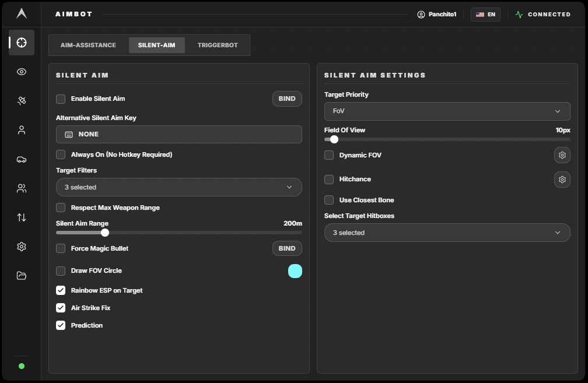Click the user profile icon beside Panchito1
This screenshot has width=588, height=383.
pyautogui.click(x=421, y=15)
